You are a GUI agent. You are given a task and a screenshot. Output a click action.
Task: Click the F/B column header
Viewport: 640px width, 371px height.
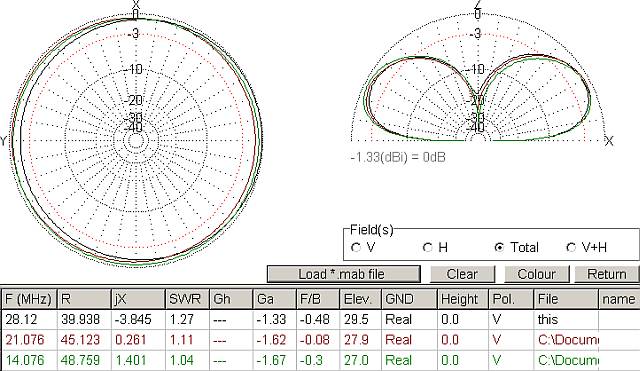(318, 299)
